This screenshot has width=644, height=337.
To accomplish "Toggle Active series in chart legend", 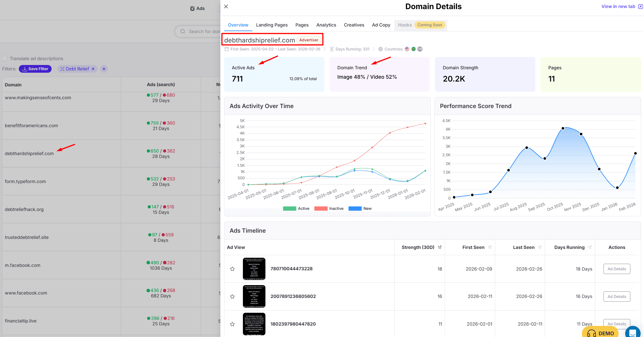I will 296,208.
